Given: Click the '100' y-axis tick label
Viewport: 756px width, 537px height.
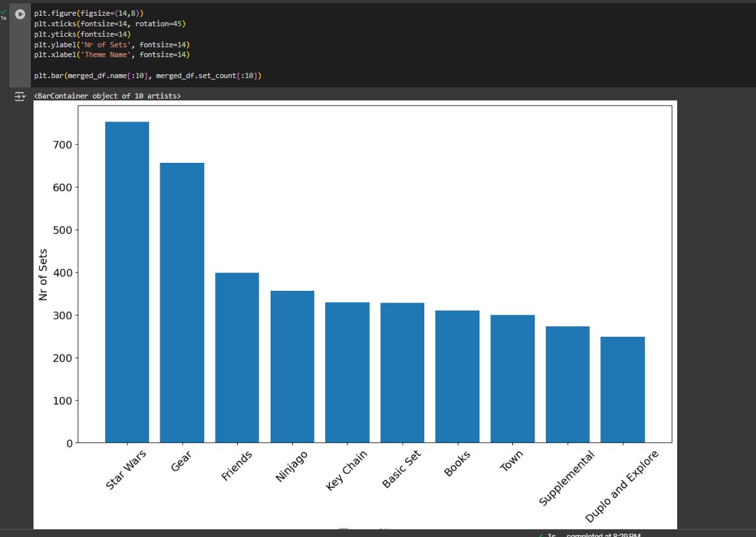Looking at the screenshot, I should 62,400.
